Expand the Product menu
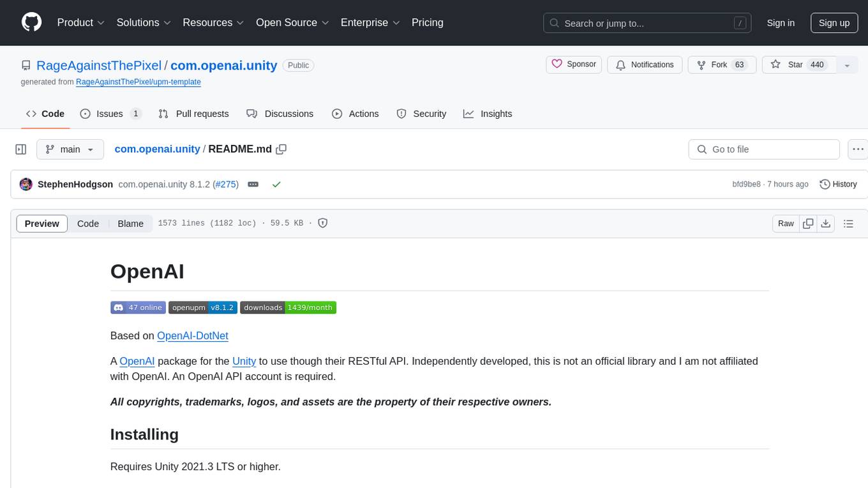 point(81,23)
